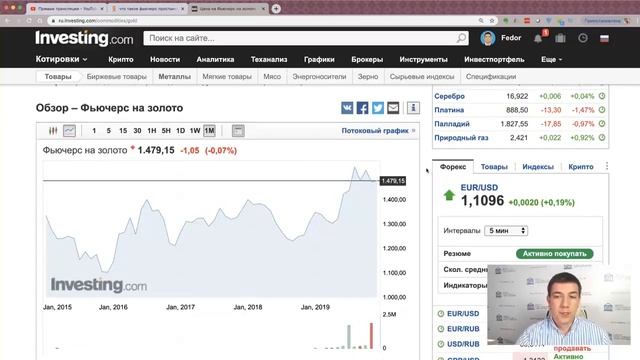The image size is (640, 360).
Task: Switch to Индексы widget tab
Action: tap(538, 167)
